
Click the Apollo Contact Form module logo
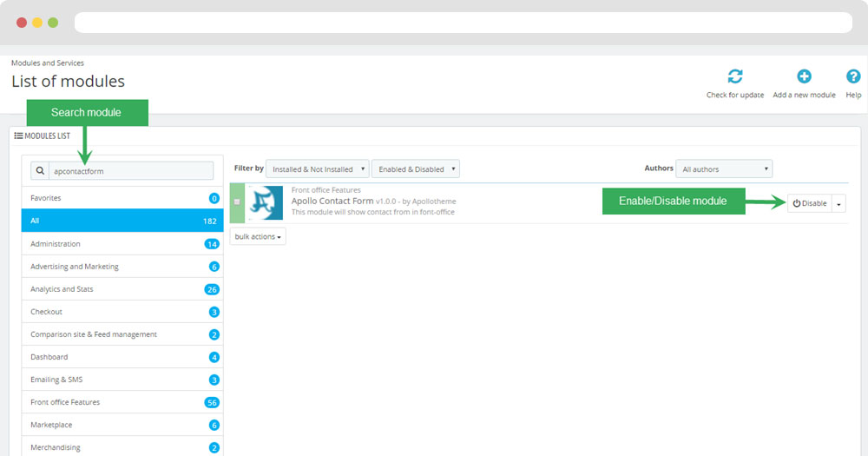click(265, 202)
